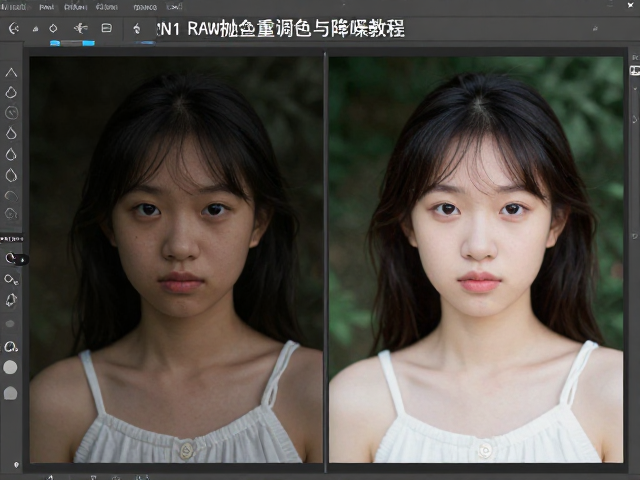Click the dimmed arc tool in left sidebar
The image size is (640, 480).
click(11, 196)
